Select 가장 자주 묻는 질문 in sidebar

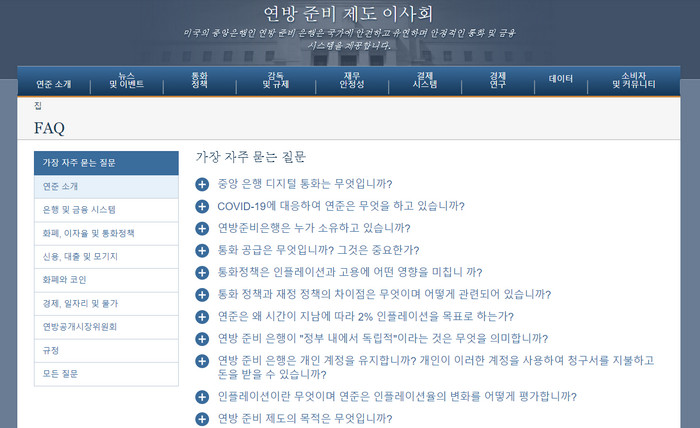[x=106, y=163]
